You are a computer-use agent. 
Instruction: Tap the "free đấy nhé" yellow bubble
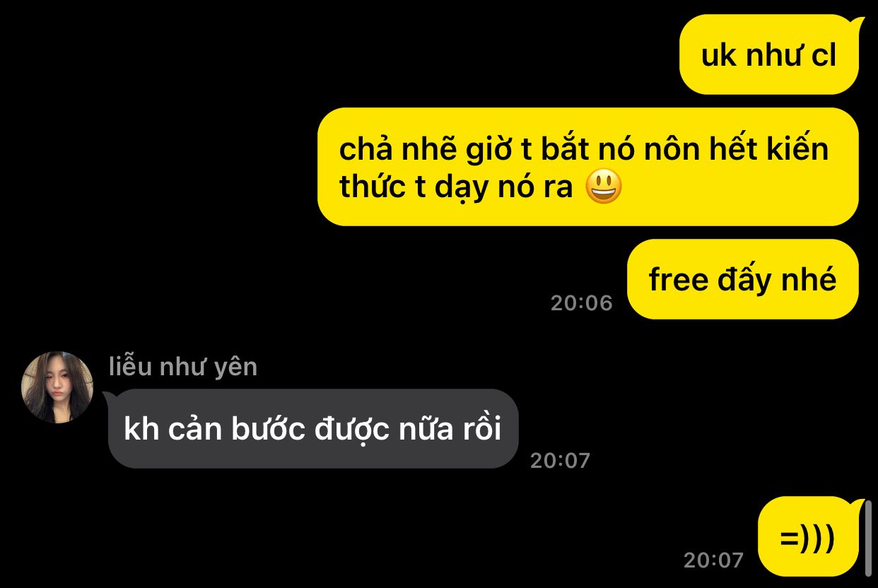tap(743, 279)
